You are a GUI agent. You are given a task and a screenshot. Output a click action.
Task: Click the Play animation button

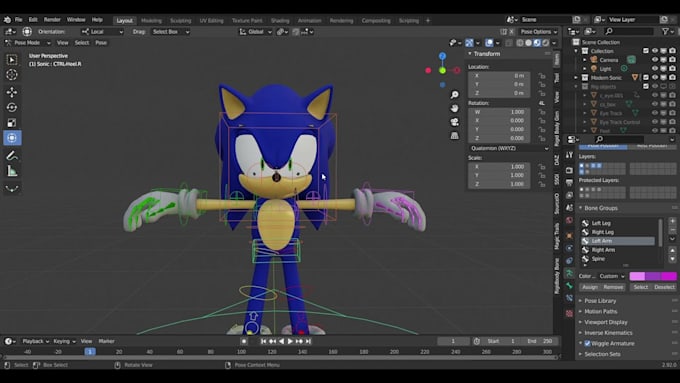(290, 341)
